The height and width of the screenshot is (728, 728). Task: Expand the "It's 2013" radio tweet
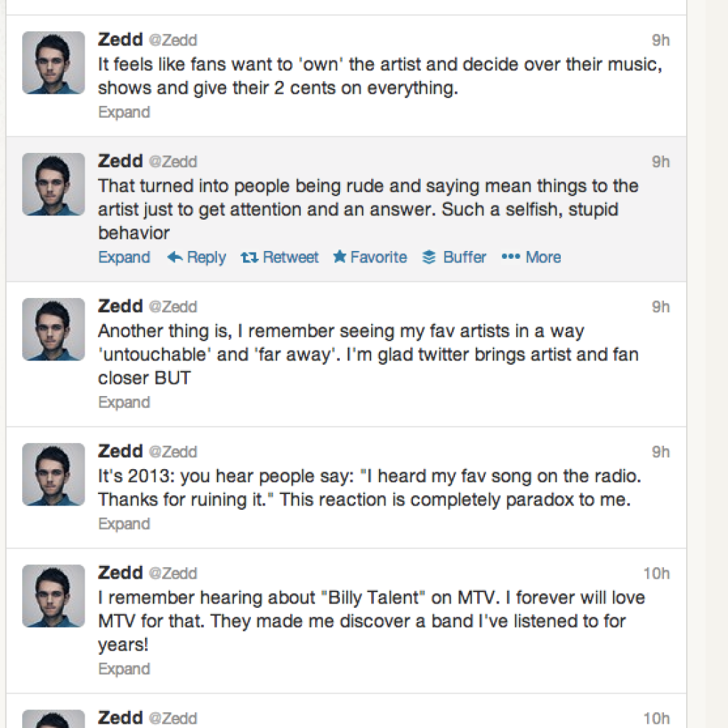coord(124,524)
